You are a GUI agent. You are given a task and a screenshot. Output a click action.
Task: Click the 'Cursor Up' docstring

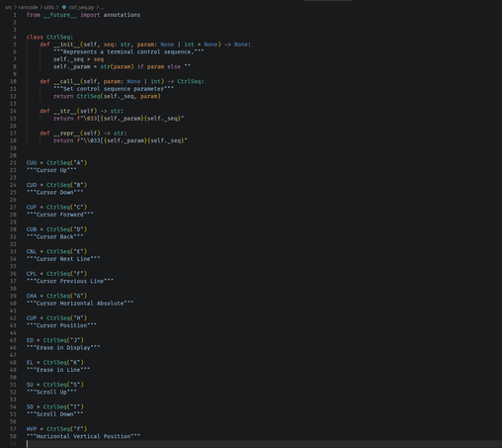51,170
